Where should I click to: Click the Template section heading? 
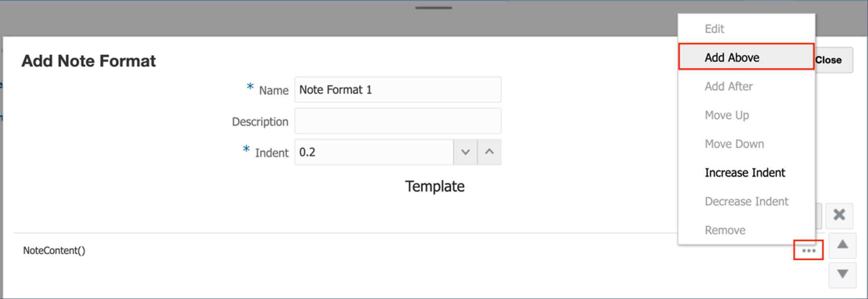(x=434, y=186)
